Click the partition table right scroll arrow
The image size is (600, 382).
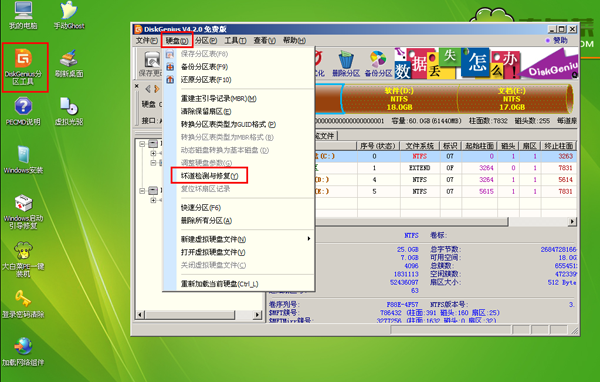572,221
